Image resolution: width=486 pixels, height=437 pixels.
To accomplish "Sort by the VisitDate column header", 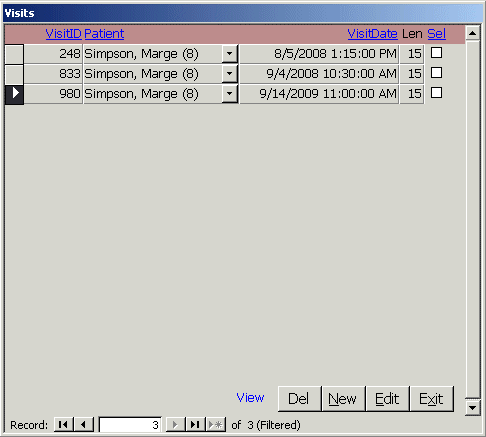I will (x=372, y=34).
